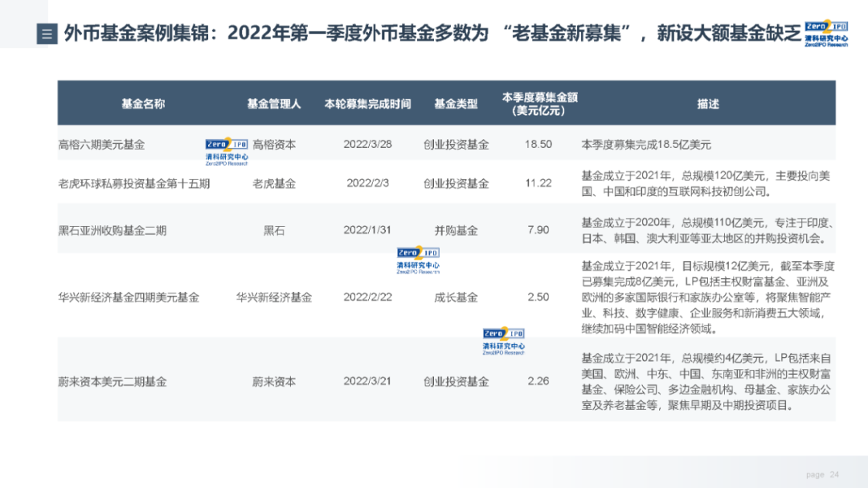Click the page 24 footer label
Image resolution: width=868 pixels, height=488 pixels.
coord(823,474)
